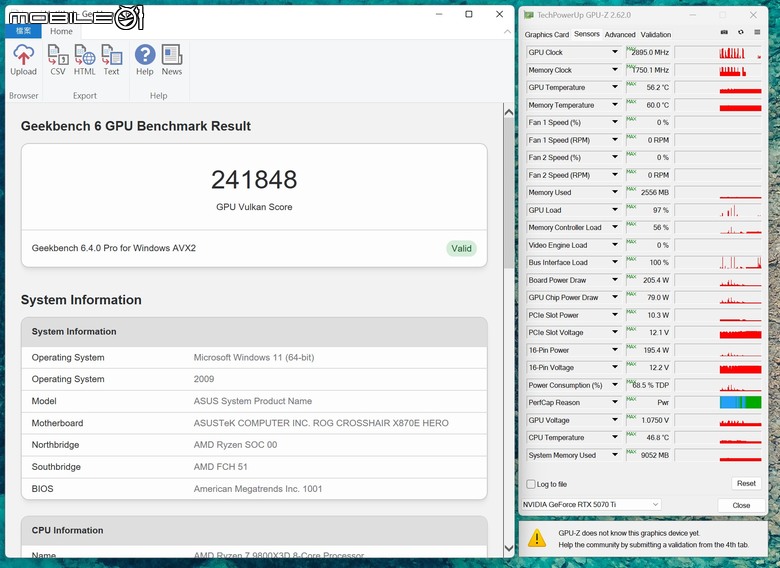Image resolution: width=780 pixels, height=568 pixels.
Task: Click the 241848 Vulkan score
Action: (x=254, y=180)
